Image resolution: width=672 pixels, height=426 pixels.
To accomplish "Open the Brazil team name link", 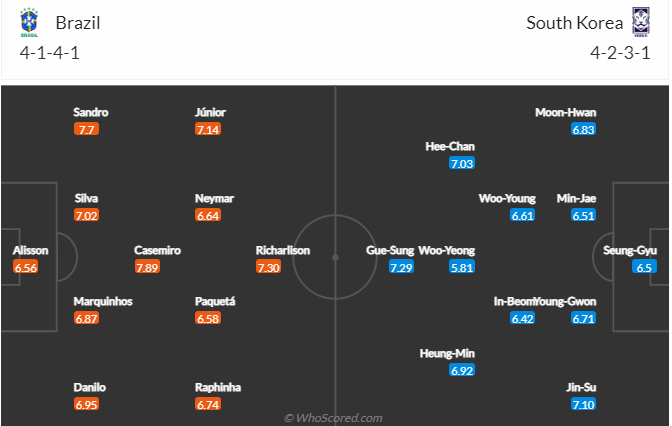I will tap(78, 23).
